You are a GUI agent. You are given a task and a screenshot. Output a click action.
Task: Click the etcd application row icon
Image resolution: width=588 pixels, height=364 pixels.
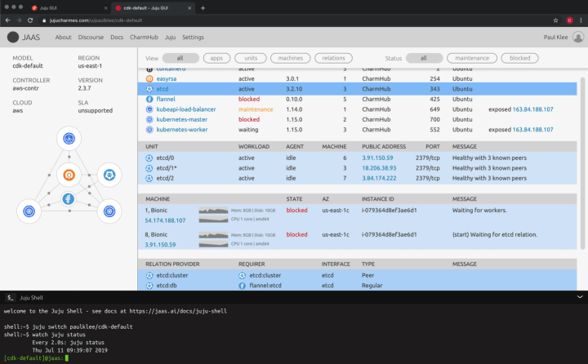point(149,89)
